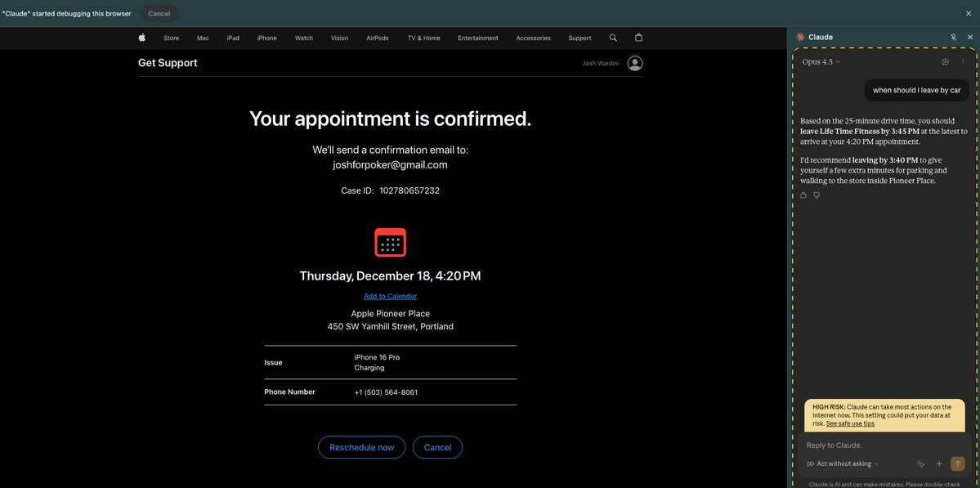Open the Entertainment menu

point(478,38)
